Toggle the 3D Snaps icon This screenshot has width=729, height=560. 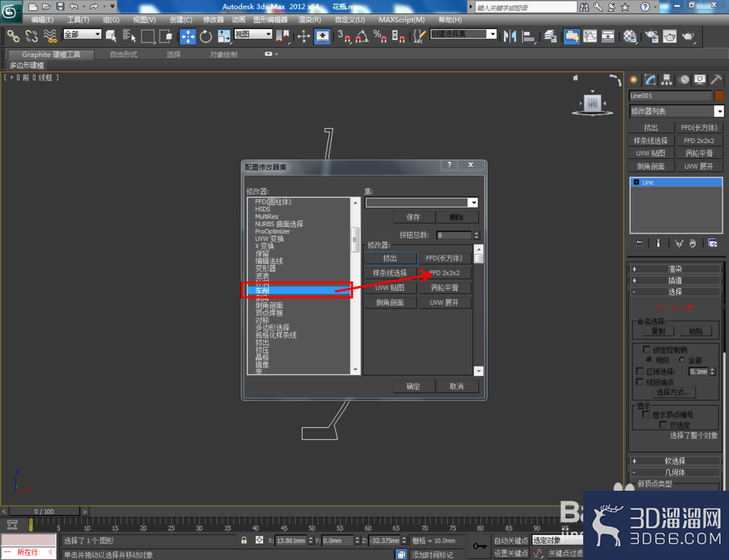tap(343, 36)
